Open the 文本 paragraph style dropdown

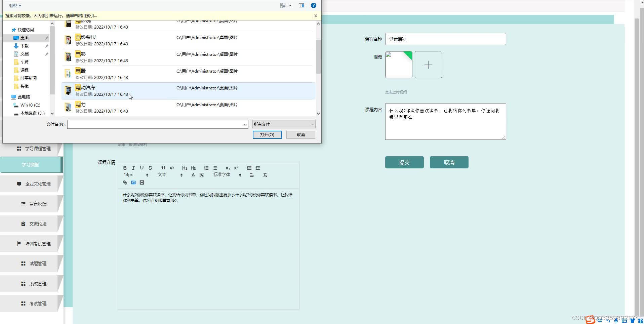(170, 175)
